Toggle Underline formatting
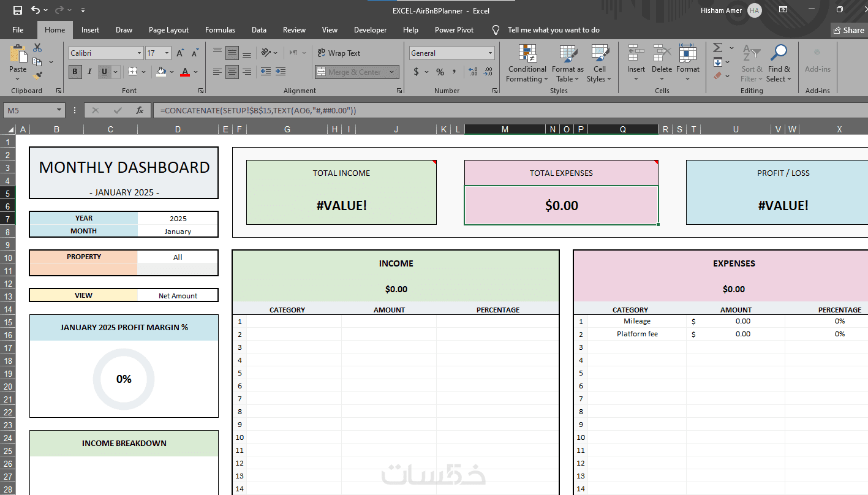 pyautogui.click(x=105, y=72)
